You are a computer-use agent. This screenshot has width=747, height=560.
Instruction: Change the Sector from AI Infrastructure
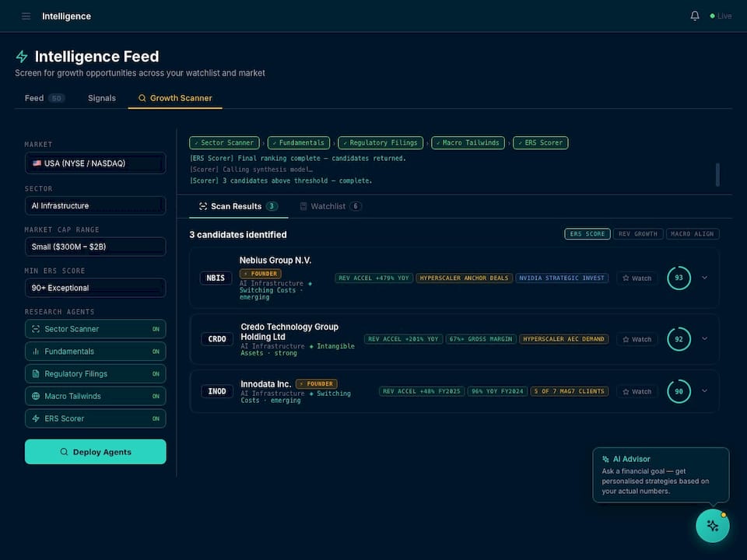[x=95, y=205]
